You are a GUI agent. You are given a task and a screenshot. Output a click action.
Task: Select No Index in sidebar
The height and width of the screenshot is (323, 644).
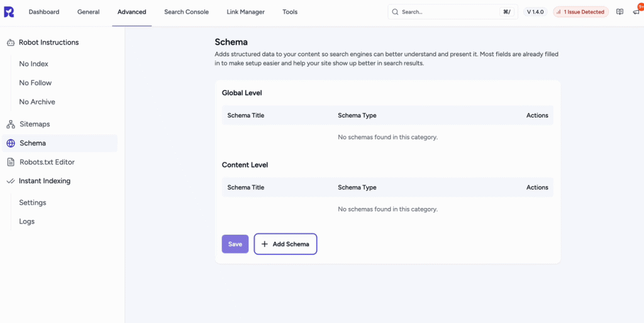coord(34,64)
